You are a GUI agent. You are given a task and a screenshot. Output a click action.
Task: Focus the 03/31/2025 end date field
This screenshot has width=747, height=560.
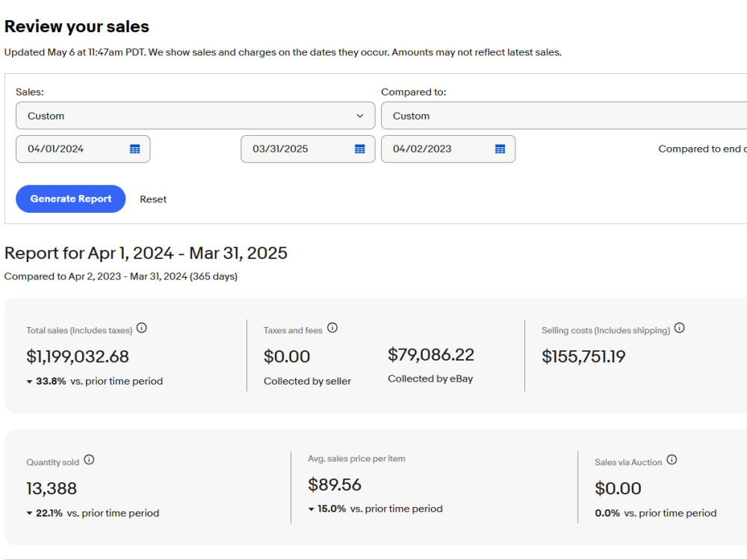click(308, 149)
